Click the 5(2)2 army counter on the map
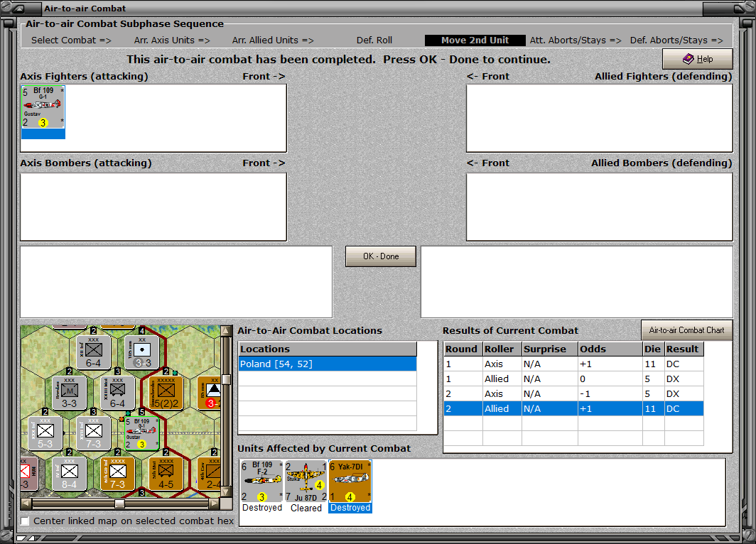This screenshot has height=544, width=756. (166, 393)
